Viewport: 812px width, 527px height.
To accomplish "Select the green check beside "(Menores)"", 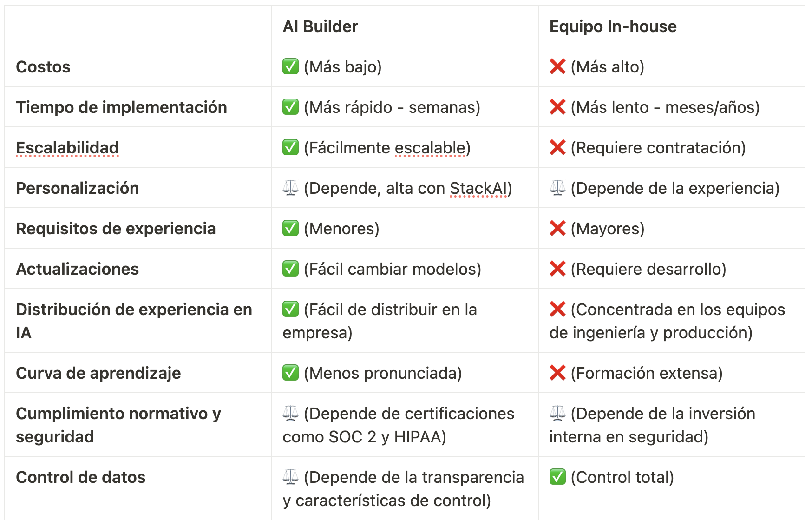I will (290, 228).
